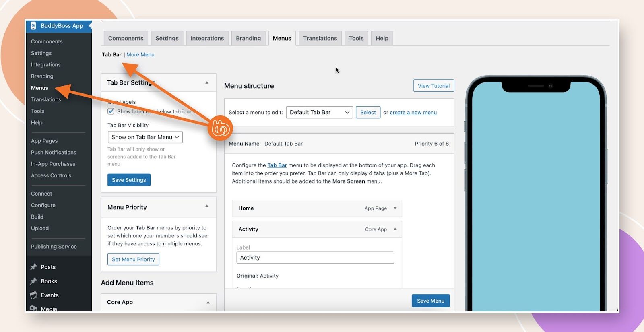Switch to the Branding tab
The height and width of the screenshot is (332, 644).
pyautogui.click(x=248, y=38)
